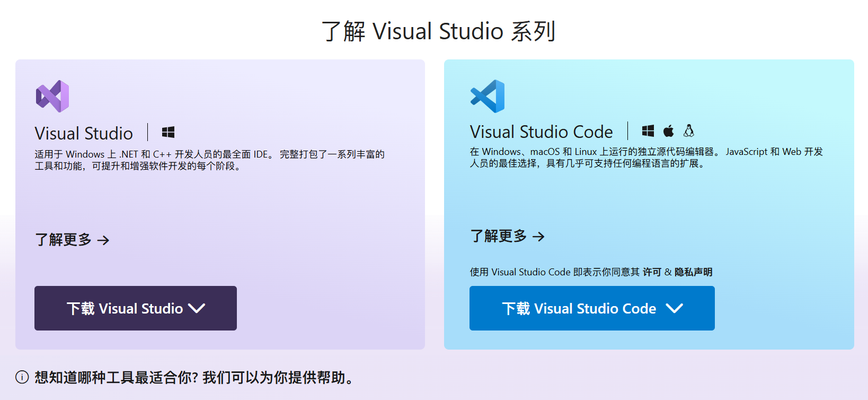Screen dimensions: 868x400
Task: Open the 隐私声明 privacy statement link
Action: coord(693,272)
